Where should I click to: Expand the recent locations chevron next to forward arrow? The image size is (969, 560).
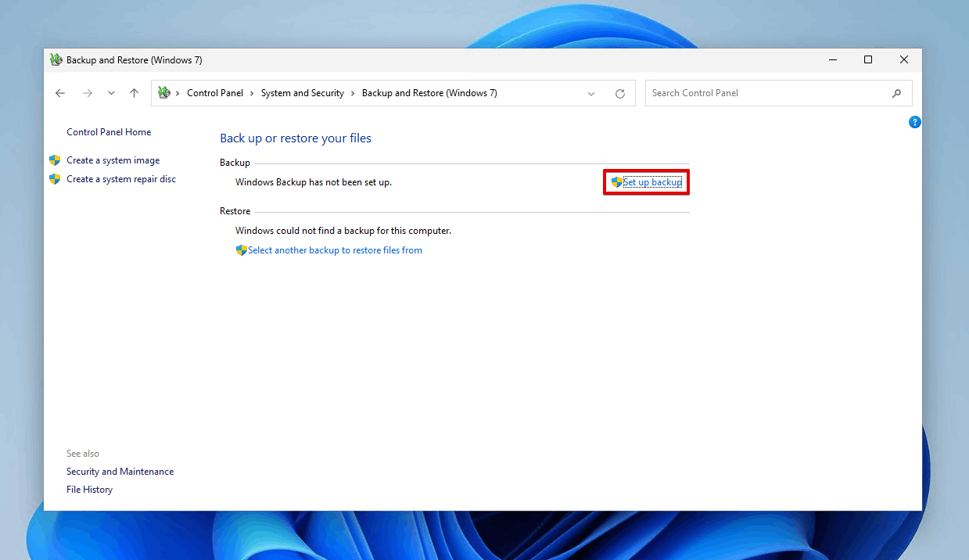pos(111,92)
